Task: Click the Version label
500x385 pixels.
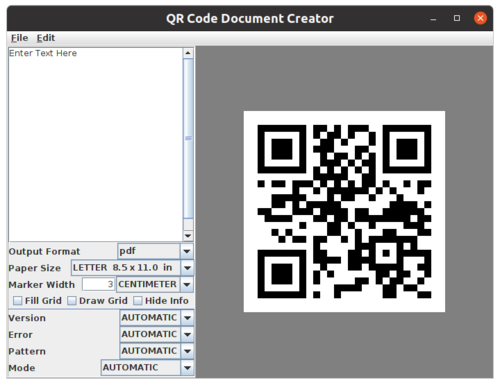Action: pos(27,318)
